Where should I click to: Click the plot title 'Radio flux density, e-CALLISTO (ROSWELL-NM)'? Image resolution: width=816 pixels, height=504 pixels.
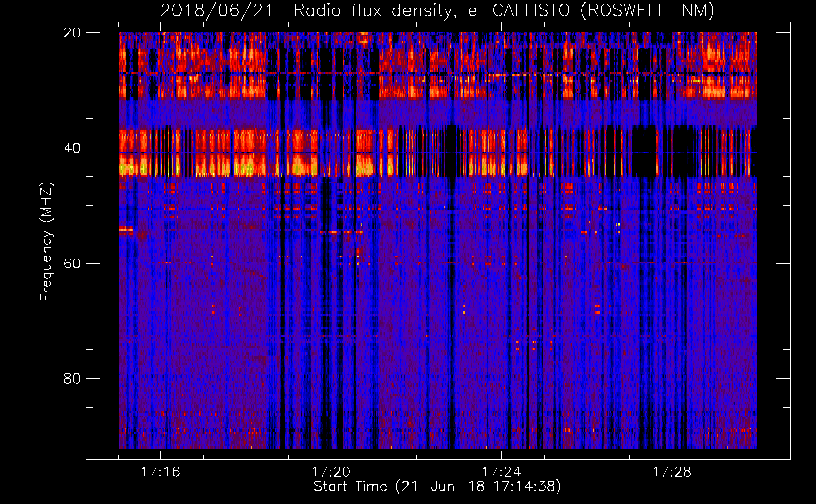click(x=504, y=10)
